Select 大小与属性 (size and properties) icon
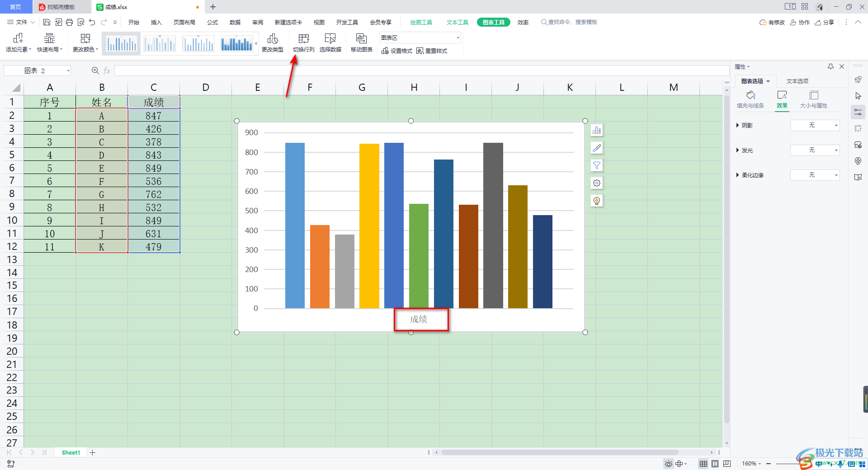Image resolution: width=868 pixels, height=470 pixels. 814,99
